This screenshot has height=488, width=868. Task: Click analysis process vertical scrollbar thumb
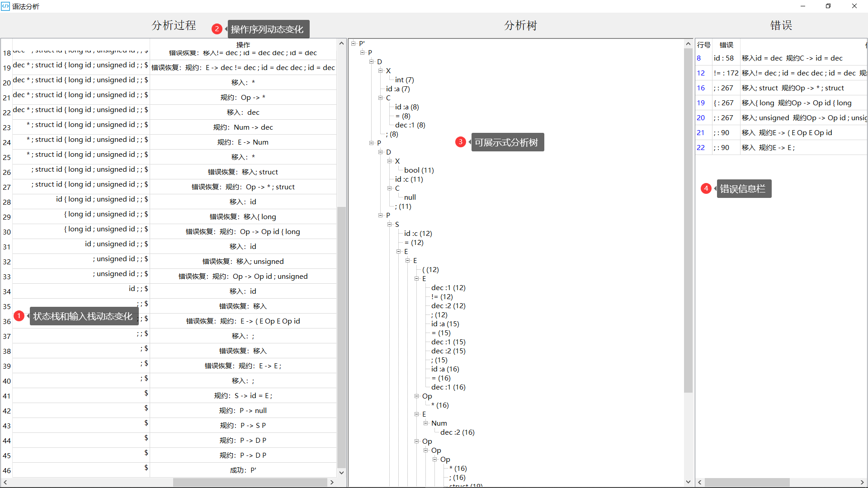[342, 338]
